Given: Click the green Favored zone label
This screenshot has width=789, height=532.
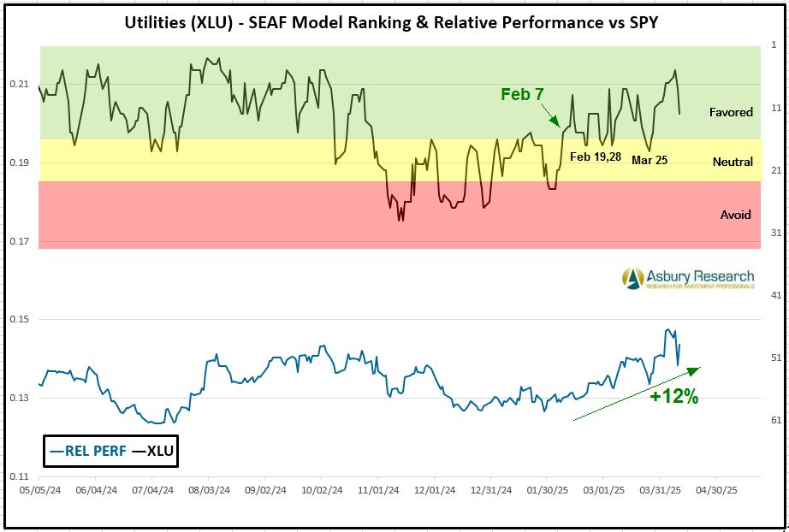Looking at the screenshot, I should click(x=730, y=112).
